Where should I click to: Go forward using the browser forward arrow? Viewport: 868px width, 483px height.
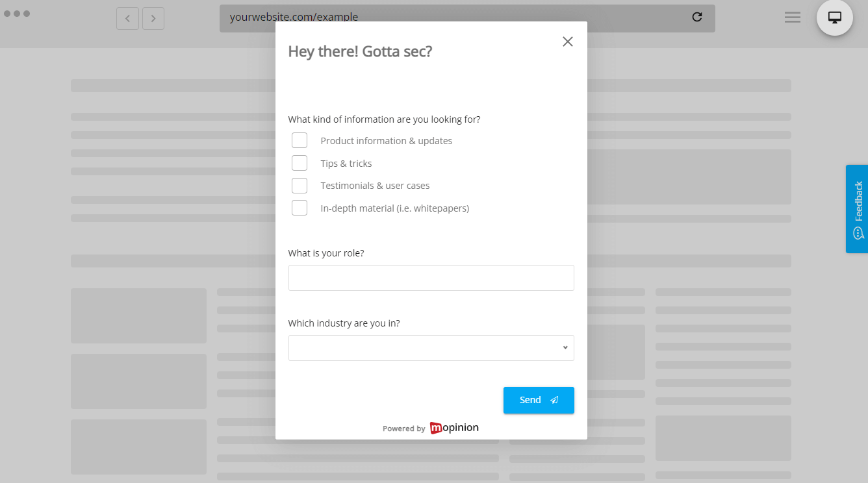(153, 18)
